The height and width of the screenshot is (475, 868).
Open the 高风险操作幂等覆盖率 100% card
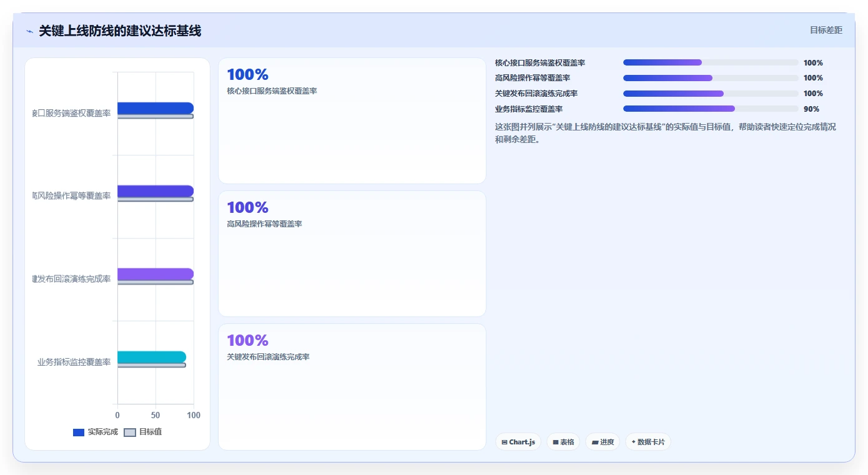(352, 254)
